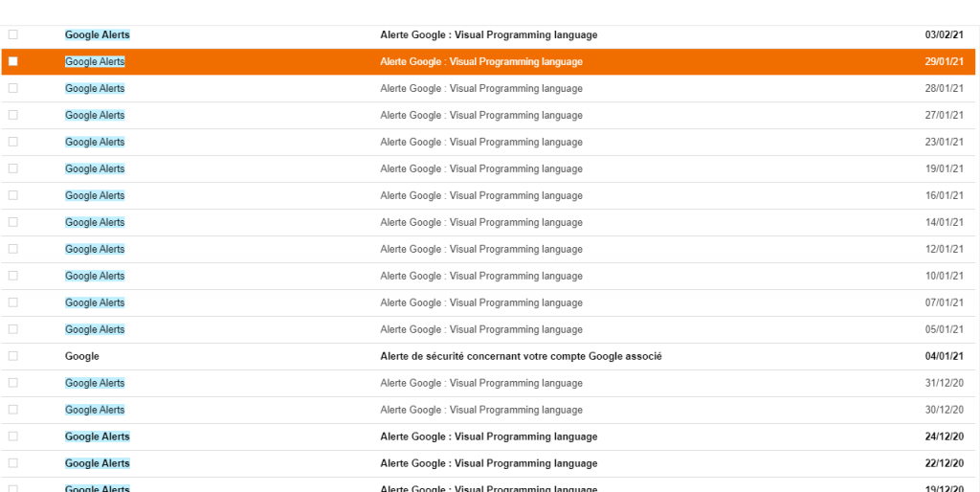Tick the checkbox for the 31/12/20 email

click(x=13, y=383)
